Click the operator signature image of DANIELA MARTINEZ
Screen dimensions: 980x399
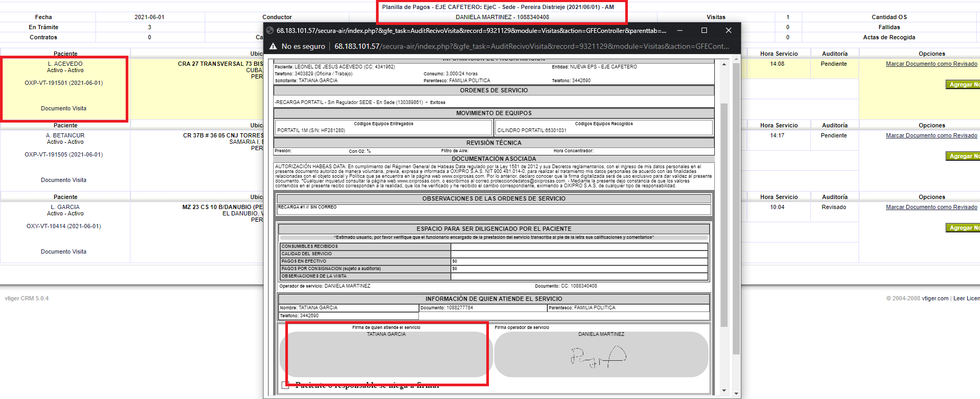pyautogui.click(x=598, y=357)
